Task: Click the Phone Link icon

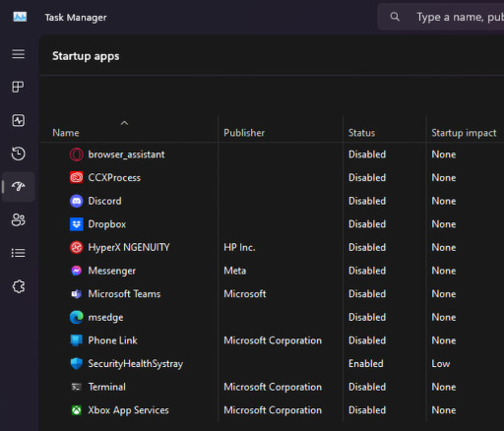Action: coord(77,340)
